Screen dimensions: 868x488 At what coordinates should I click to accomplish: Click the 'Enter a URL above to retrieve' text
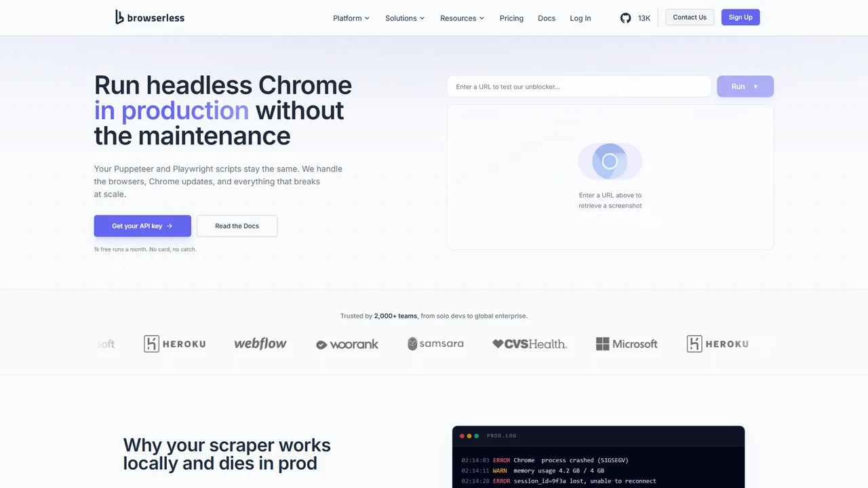pyautogui.click(x=610, y=200)
